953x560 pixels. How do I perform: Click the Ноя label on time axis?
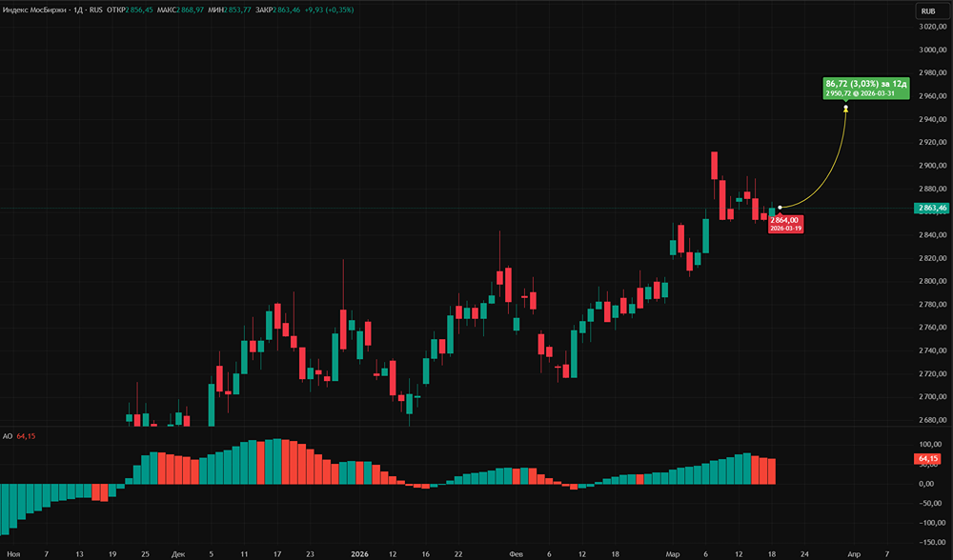13,554
